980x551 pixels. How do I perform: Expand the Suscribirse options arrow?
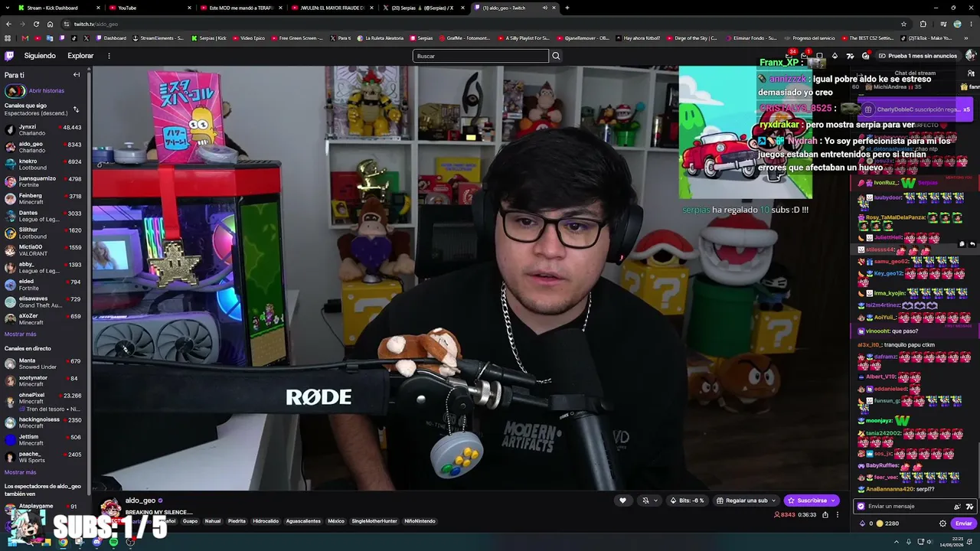point(834,500)
